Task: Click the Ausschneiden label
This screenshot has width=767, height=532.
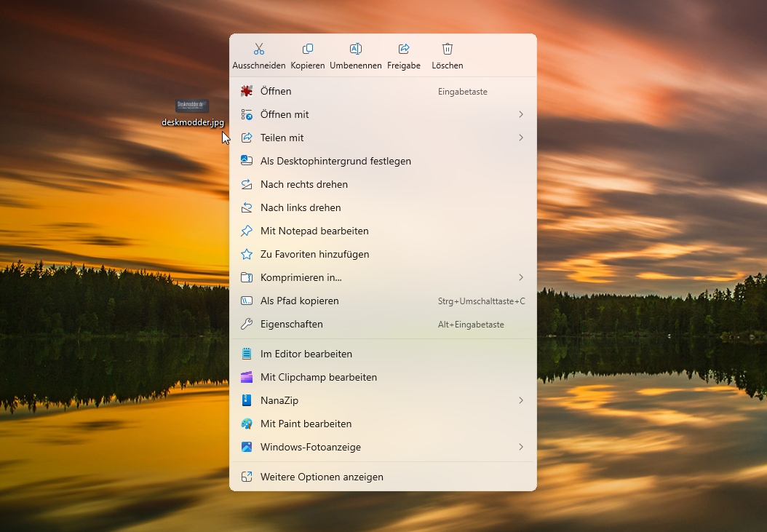Action: point(259,65)
